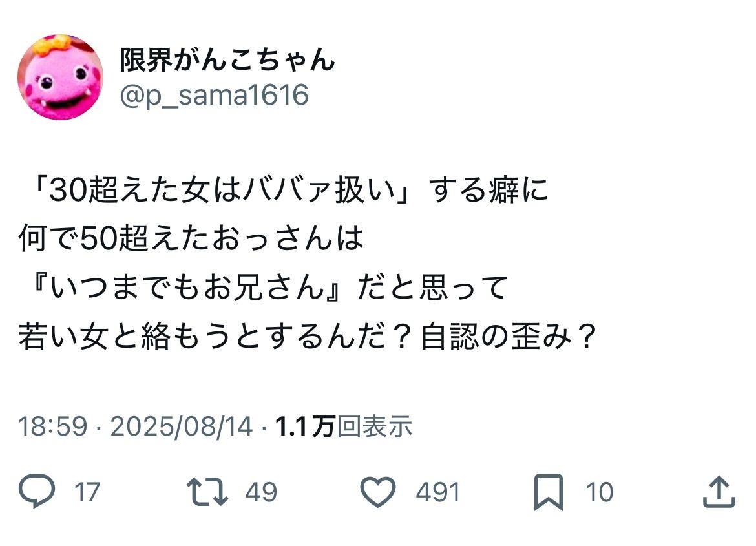The image size is (756, 546).
Task: Click the @p_sama1616 handle
Action: coord(215,95)
